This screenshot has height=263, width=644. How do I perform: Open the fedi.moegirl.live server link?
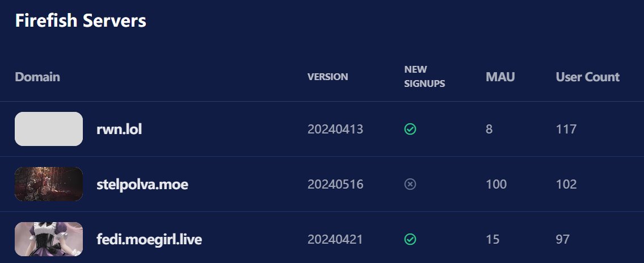tap(149, 240)
